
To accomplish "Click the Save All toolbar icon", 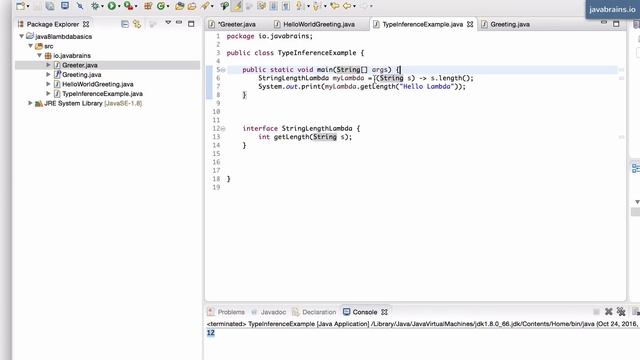I will 50,6.
